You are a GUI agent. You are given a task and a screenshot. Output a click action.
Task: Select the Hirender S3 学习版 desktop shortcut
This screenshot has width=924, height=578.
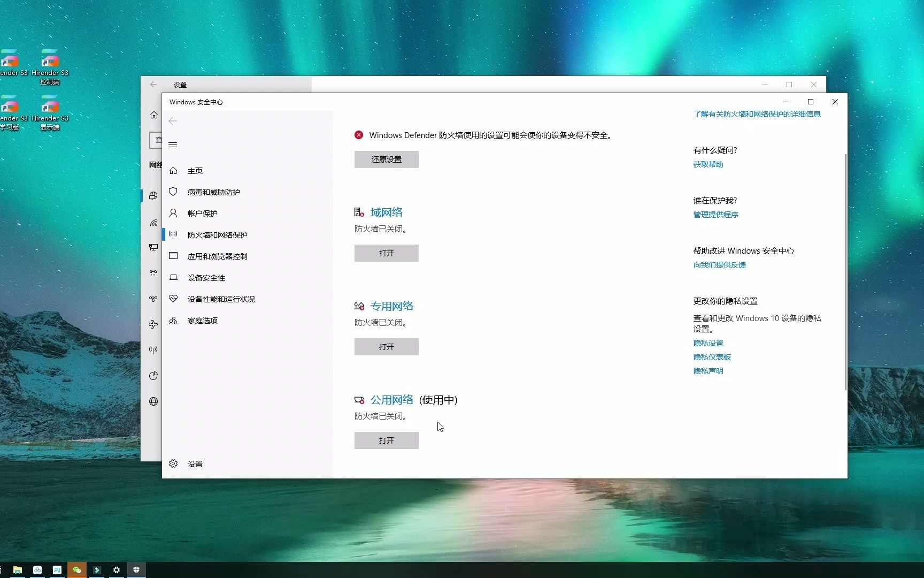[11, 113]
